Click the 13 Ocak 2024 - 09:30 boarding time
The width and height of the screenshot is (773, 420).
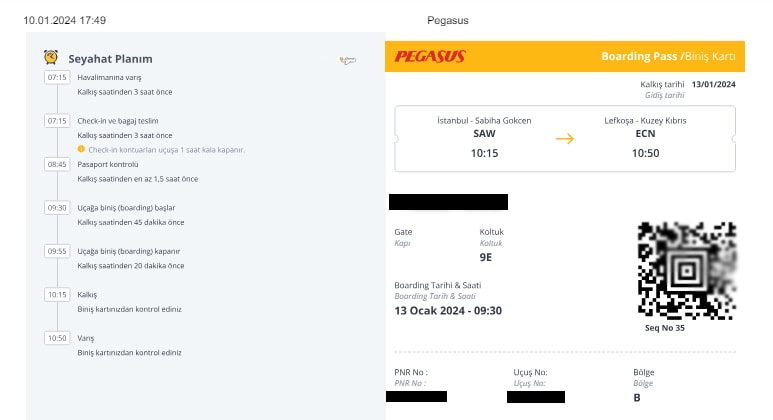448,310
